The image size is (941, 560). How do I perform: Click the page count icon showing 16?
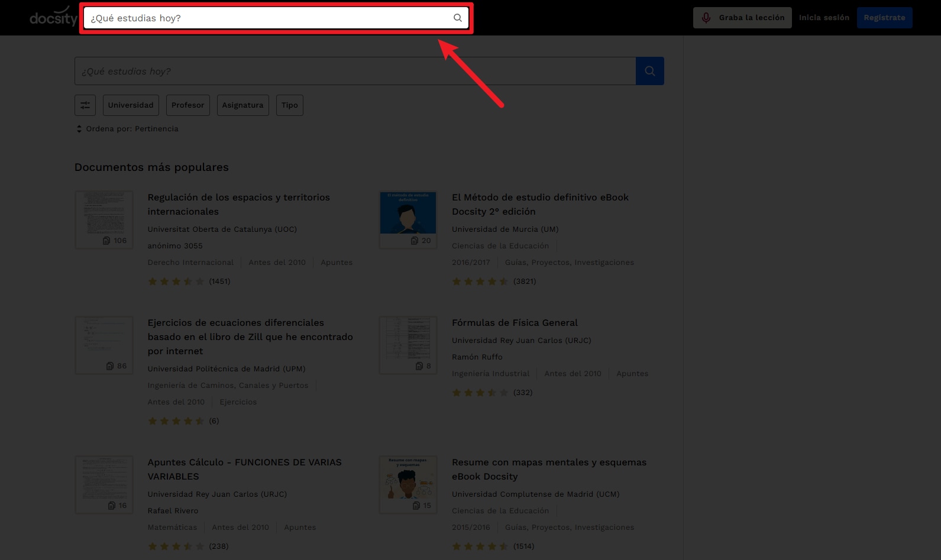click(112, 506)
